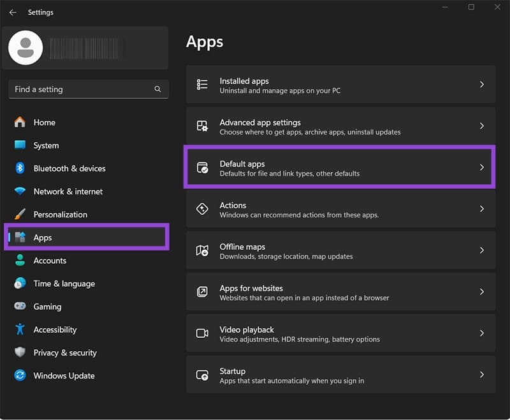Image resolution: width=510 pixels, height=420 pixels.
Task: Click the Personalization paintbrush icon
Action: (20, 214)
